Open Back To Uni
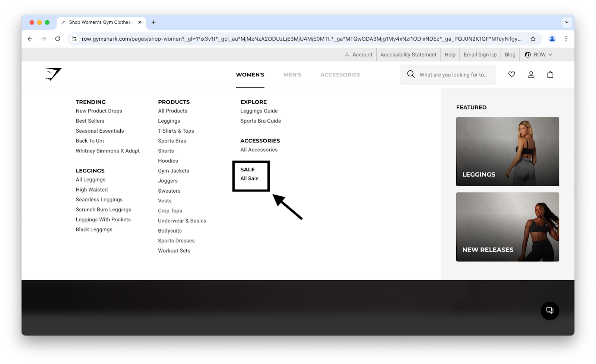The image size is (596, 364). 90,141
